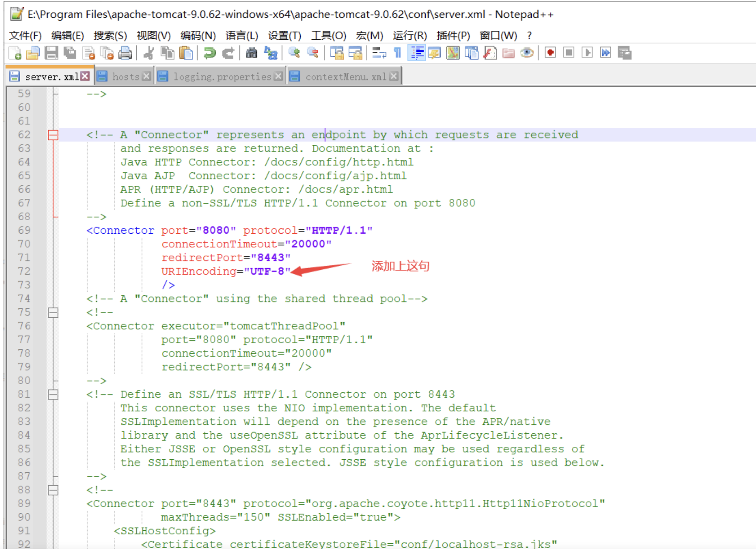756x558 pixels.
Task: Click the redirectPort="8443" text on line 71
Action: click(x=226, y=257)
